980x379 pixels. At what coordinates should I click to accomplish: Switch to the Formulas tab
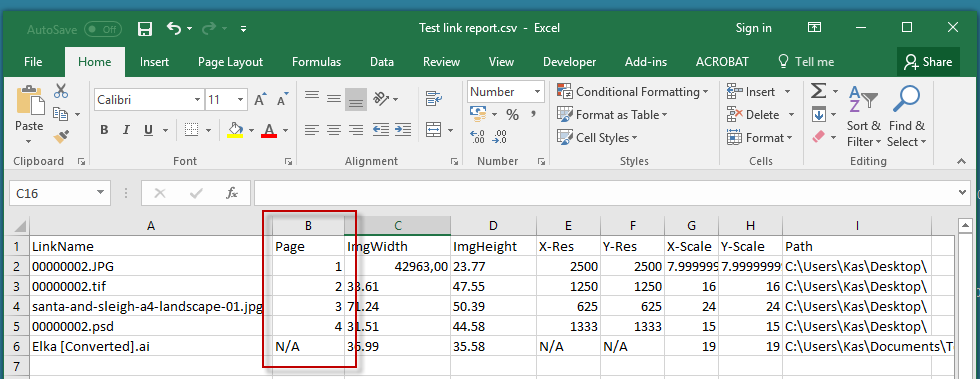(x=316, y=62)
